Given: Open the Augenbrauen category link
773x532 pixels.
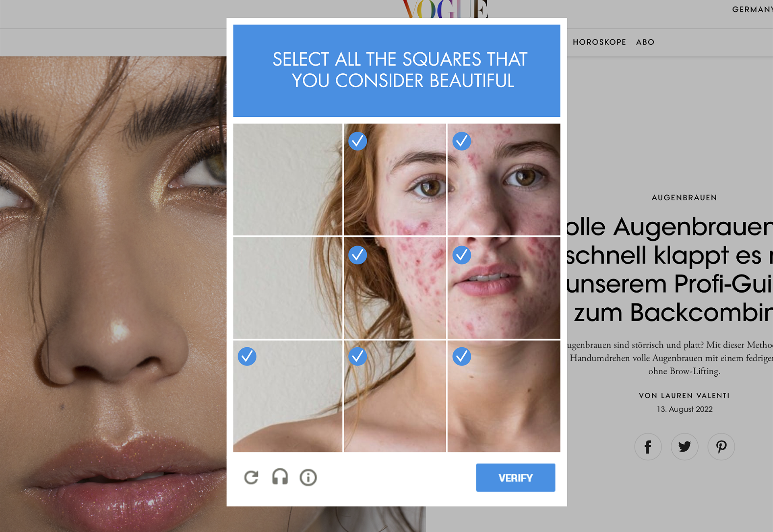Looking at the screenshot, I should tap(684, 198).
